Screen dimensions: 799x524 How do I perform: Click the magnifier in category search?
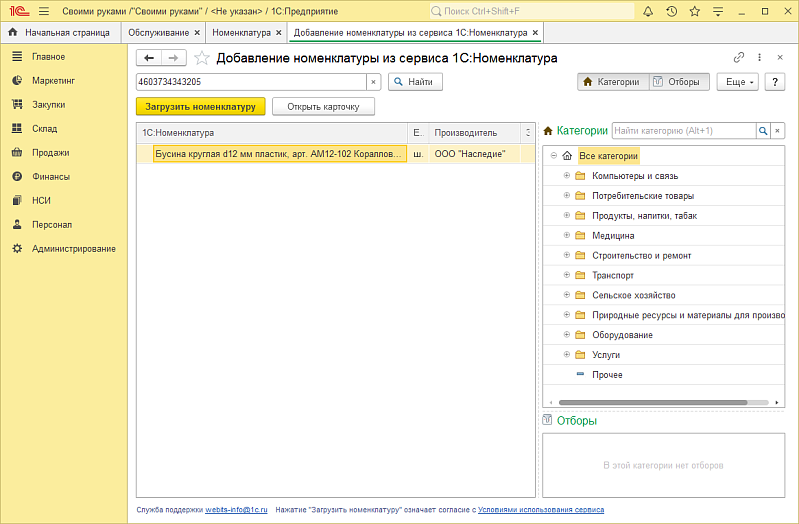[x=763, y=131]
